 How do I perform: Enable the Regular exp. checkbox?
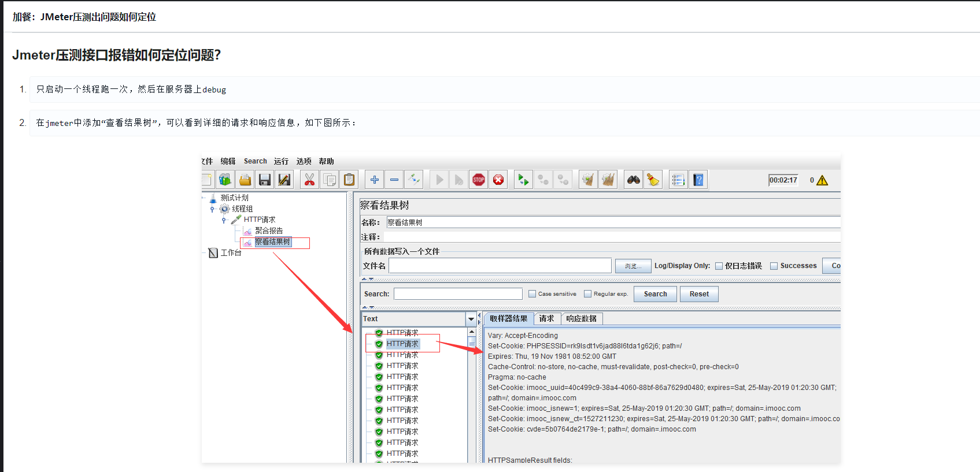[588, 294]
